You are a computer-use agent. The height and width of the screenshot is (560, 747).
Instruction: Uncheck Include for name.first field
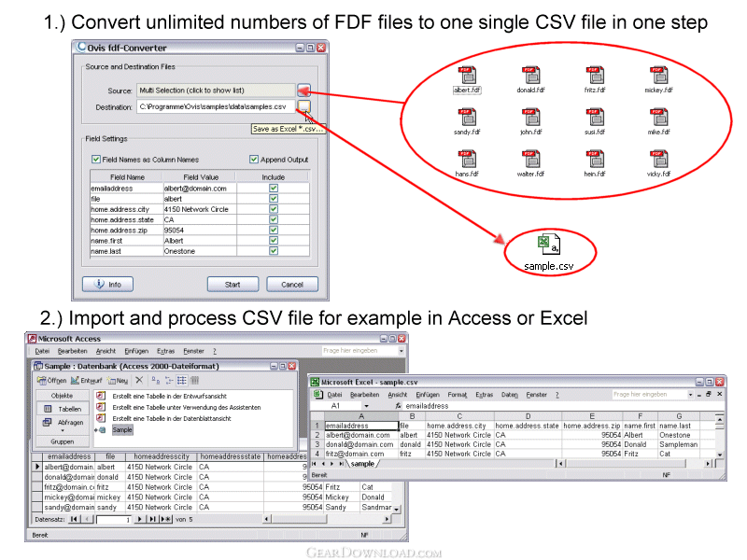(x=274, y=241)
